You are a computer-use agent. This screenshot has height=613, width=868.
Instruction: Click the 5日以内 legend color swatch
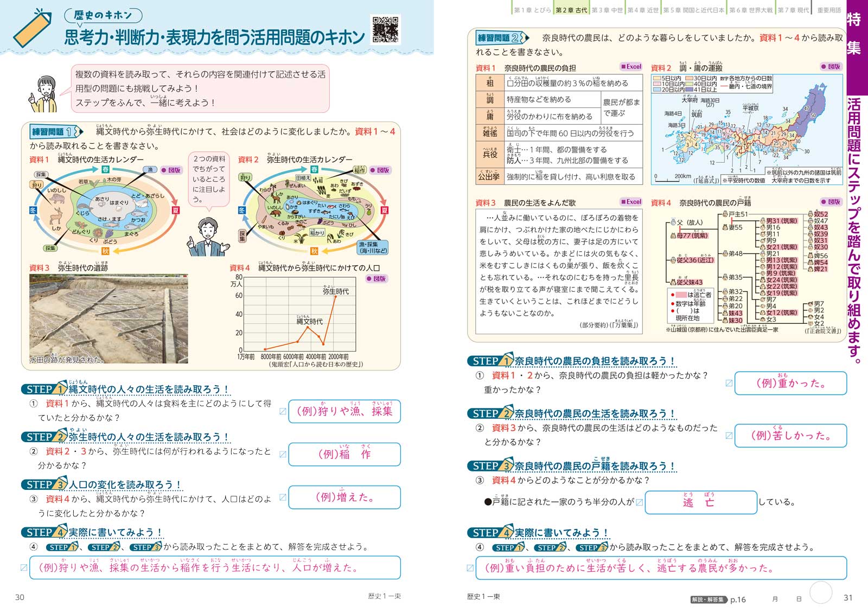658,79
